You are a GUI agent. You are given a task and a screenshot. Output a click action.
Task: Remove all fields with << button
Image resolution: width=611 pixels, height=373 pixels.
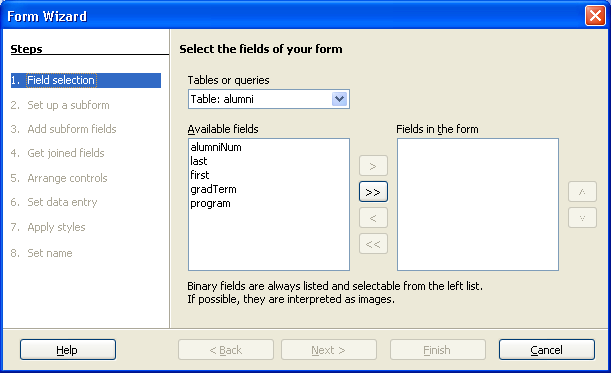(x=373, y=244)
